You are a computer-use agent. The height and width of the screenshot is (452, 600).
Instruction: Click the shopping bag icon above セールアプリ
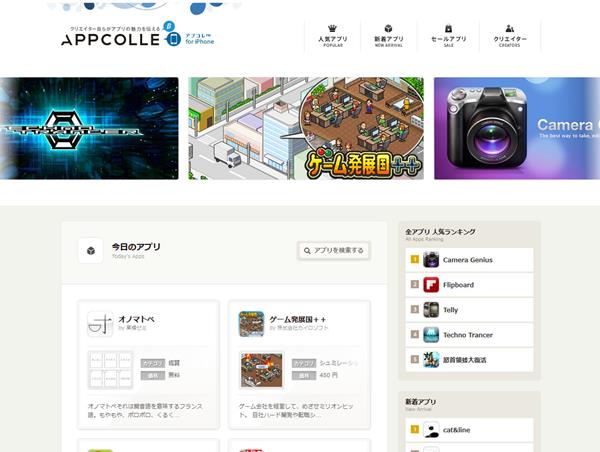click(x=448, y=28)
